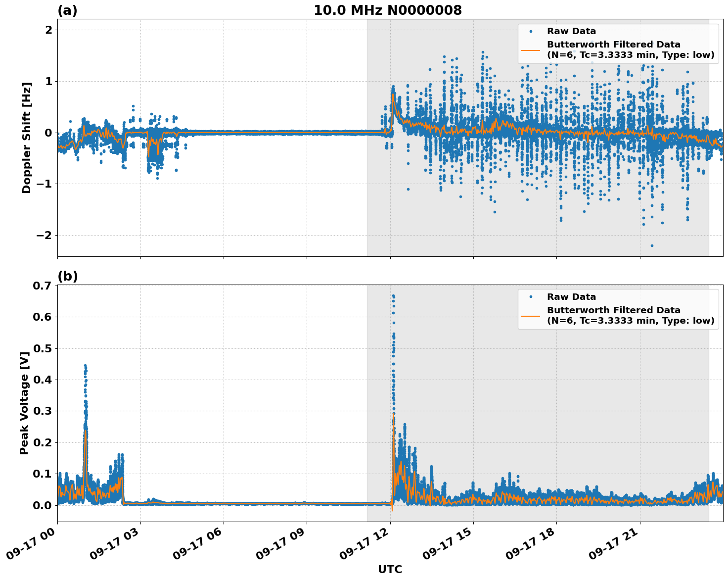
Task: Click the panel (b) label
Action: (x=67, y=275)
